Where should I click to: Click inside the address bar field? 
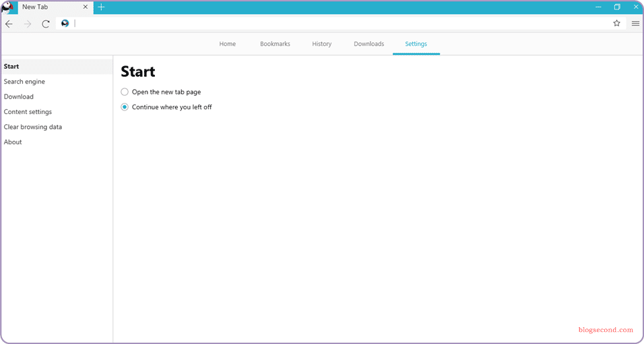342,24
